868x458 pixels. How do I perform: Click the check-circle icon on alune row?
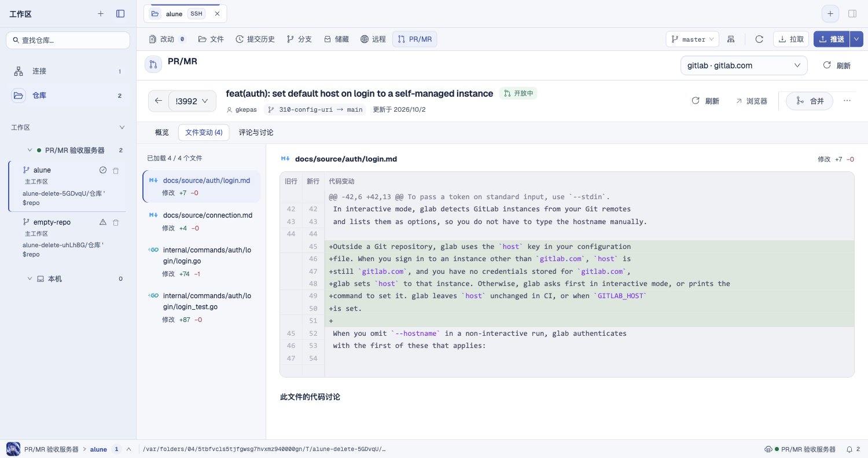coord(103,170)
